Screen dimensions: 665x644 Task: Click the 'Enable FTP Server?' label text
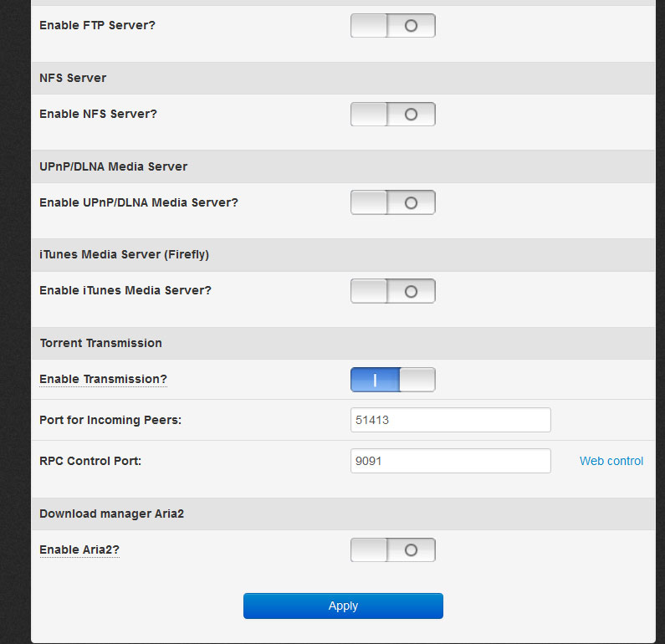[97, 25]
